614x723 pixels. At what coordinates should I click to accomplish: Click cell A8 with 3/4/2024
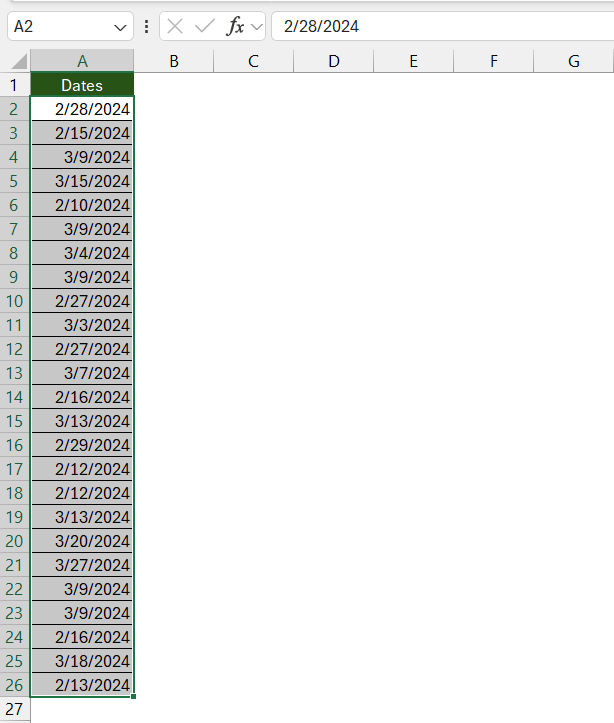pos(82,253)
